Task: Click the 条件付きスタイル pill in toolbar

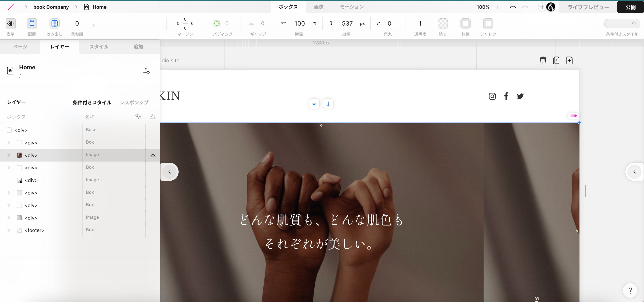Action: [622, 24]
